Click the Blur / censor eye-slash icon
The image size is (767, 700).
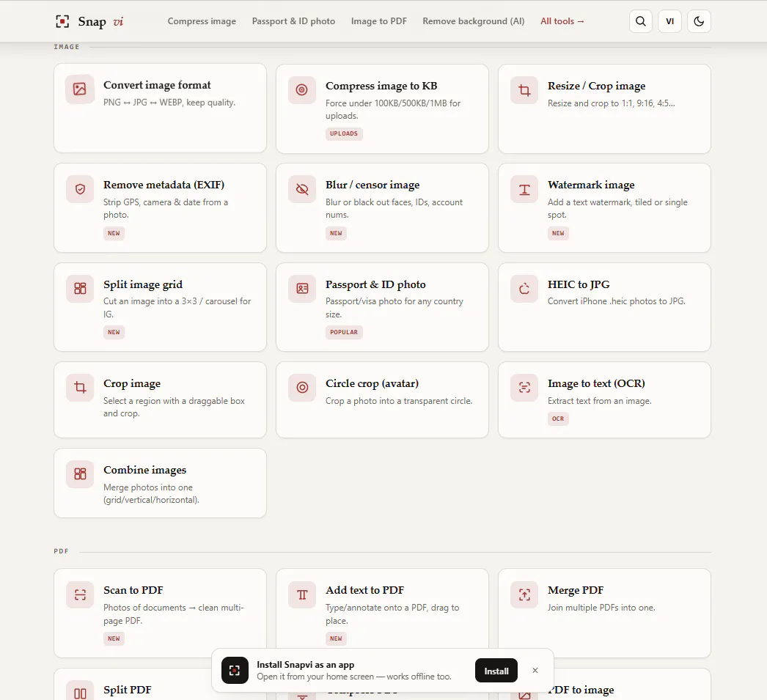click(302, 189)
